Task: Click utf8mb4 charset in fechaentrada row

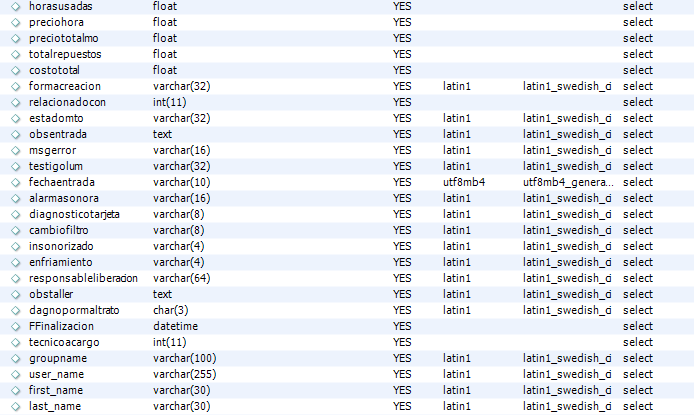Action: click(464, 182)
